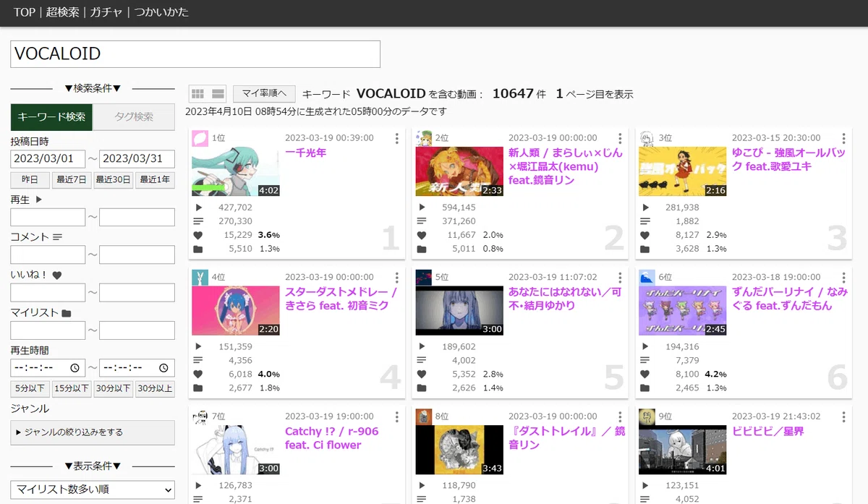Click the folder icon beside マイリスト filter label
Viewport: 868px width, 504px height.
pos(67,313)
